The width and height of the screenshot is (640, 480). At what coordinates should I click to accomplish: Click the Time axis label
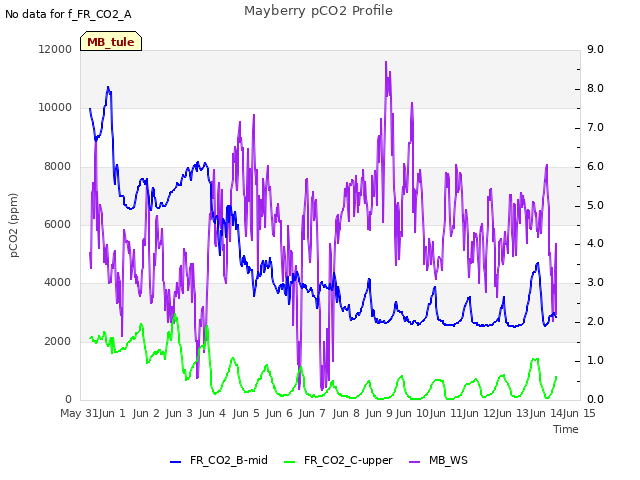(566, 429)
